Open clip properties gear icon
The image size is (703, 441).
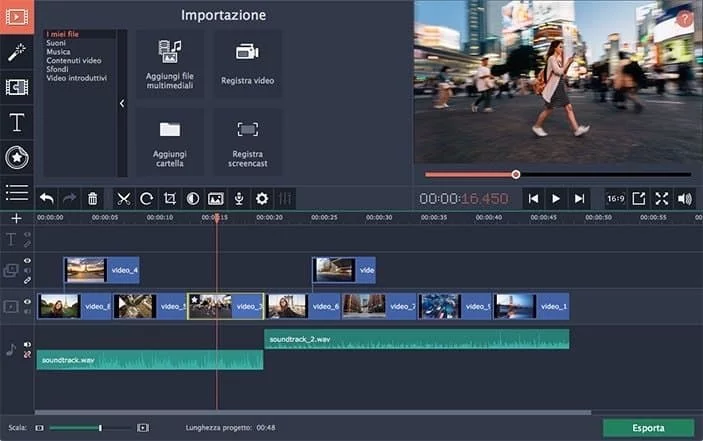tap(262, 199)
